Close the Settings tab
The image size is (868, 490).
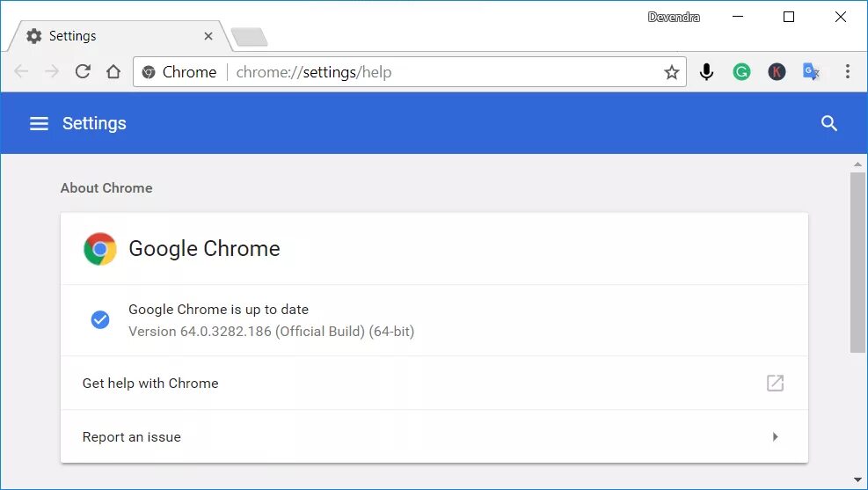(x=208, y=36)
